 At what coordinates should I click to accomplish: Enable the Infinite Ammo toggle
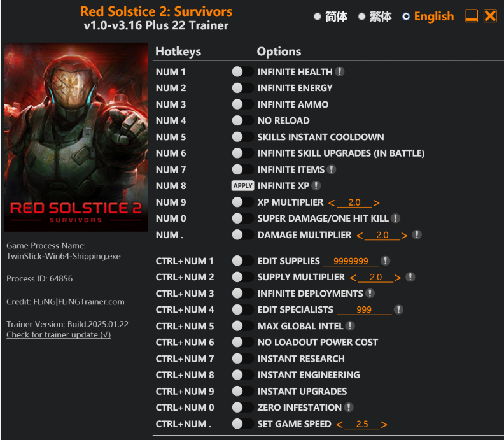[242, 104]
